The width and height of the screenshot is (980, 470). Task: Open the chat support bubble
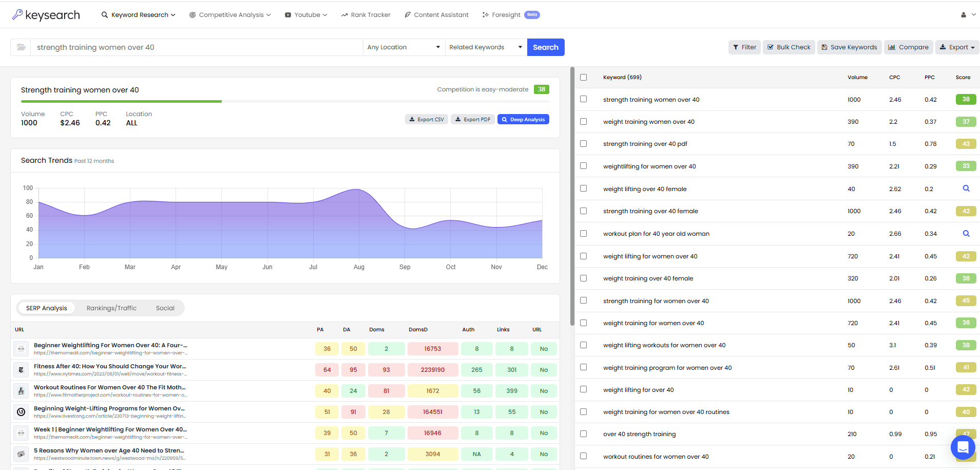point(963,447)
